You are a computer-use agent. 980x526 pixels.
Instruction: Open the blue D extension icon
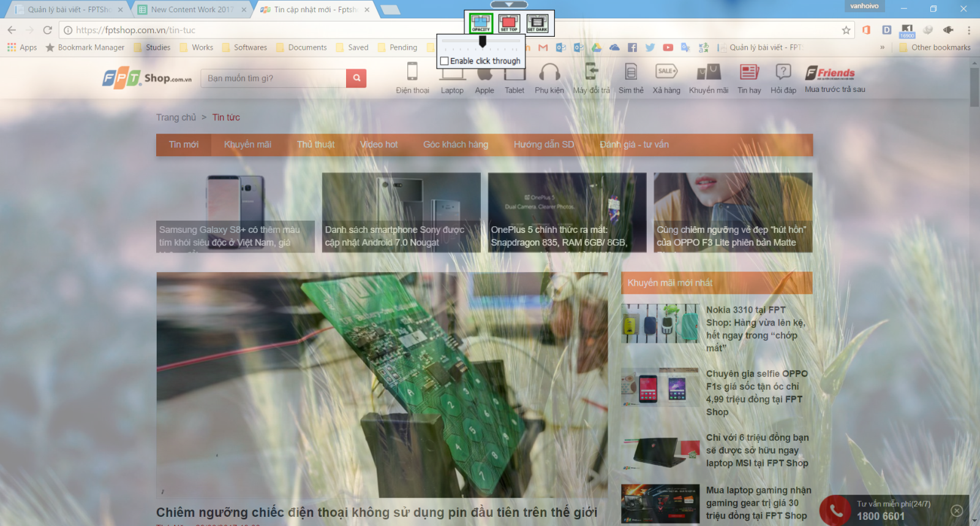pos(886,30)
